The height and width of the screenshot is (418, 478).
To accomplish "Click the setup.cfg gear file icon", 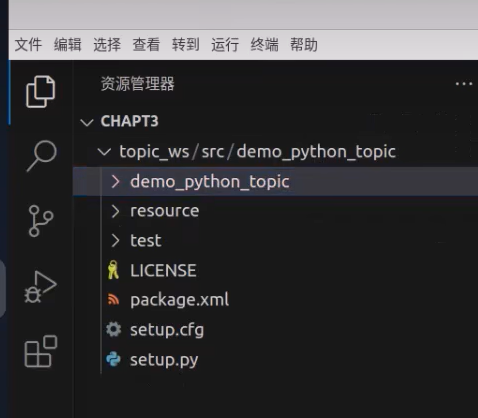I will (113, 329).
